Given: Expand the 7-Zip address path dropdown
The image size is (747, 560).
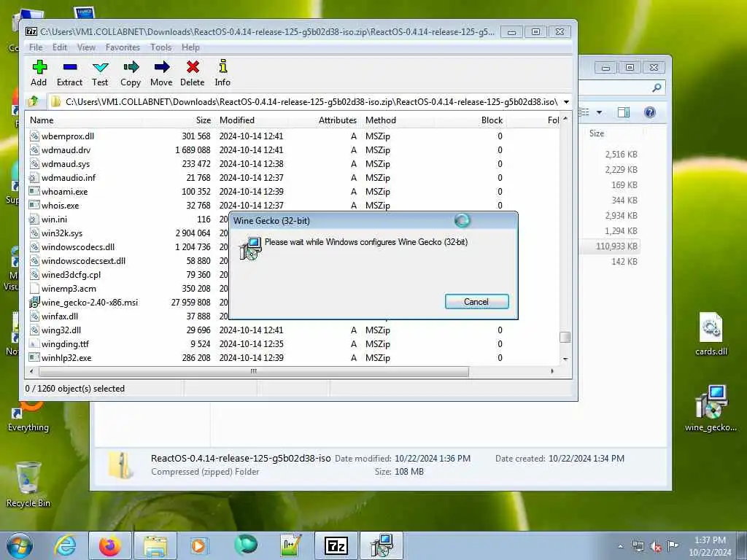Looking at the screenshot, I should click(x=566, y=101).
